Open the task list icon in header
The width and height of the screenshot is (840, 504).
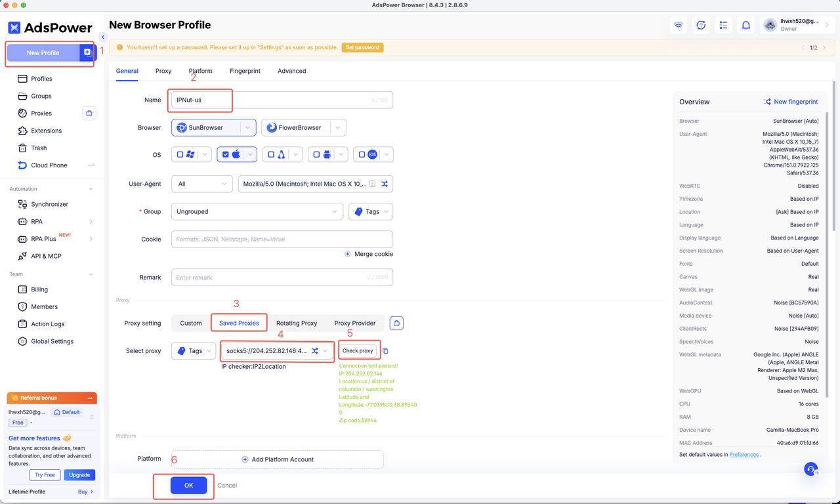tap(723, 26)
